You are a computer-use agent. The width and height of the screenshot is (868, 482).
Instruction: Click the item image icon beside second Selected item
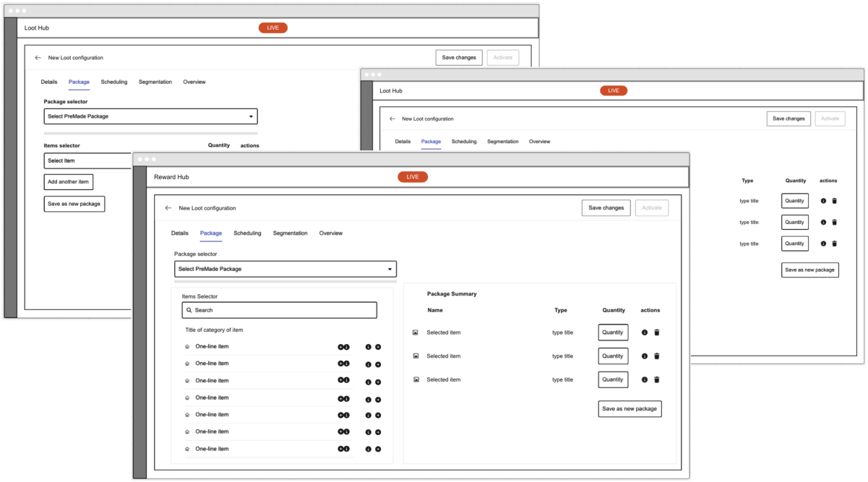point(416,356)
